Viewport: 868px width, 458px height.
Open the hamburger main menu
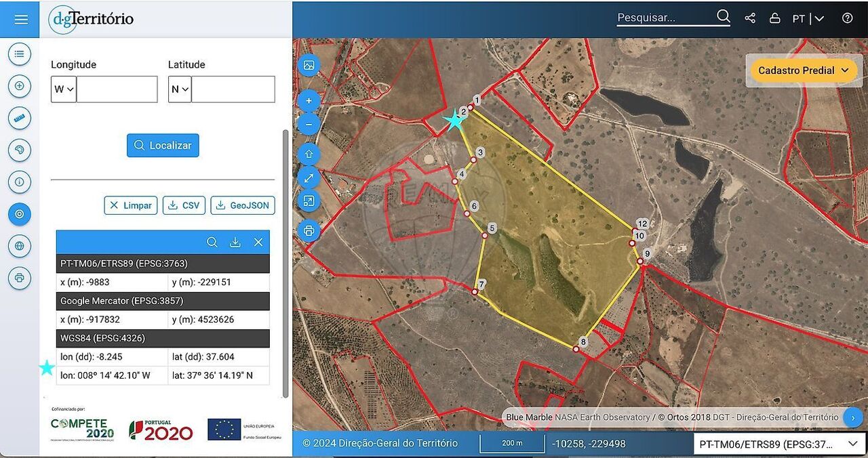(21, 19)
